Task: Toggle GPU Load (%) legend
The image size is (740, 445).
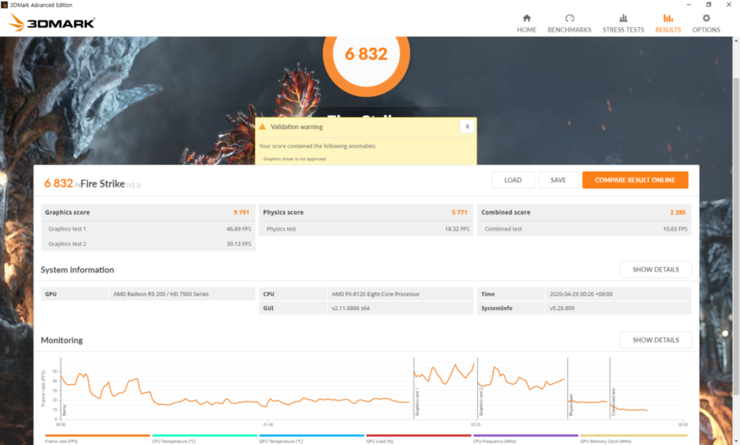Action: tap(419, 438)
